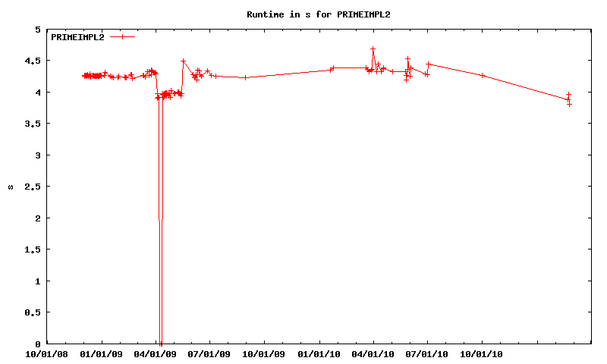Click the red legend line sample marker

point(121,36)
